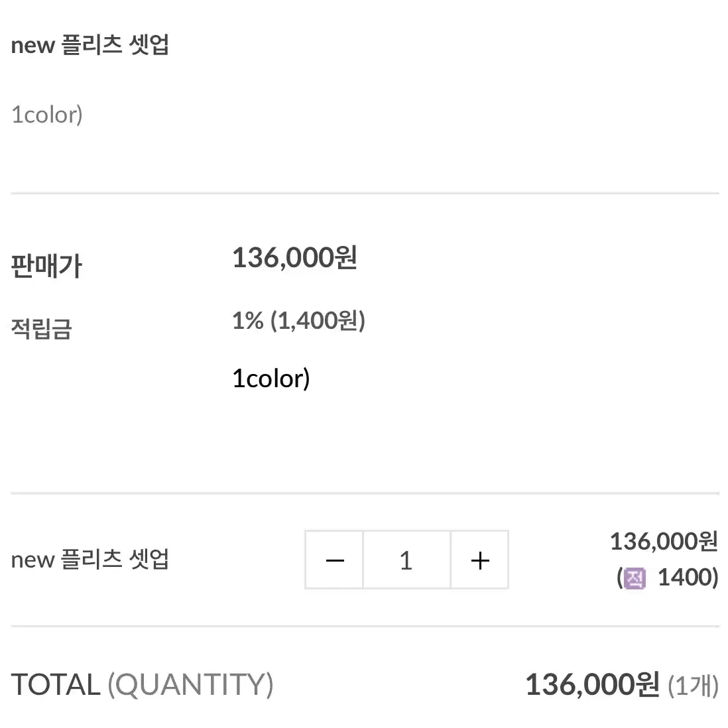Click the quantity input field showing 1
The height and width of the screenshot is (728, 728).
pos(406,560)
